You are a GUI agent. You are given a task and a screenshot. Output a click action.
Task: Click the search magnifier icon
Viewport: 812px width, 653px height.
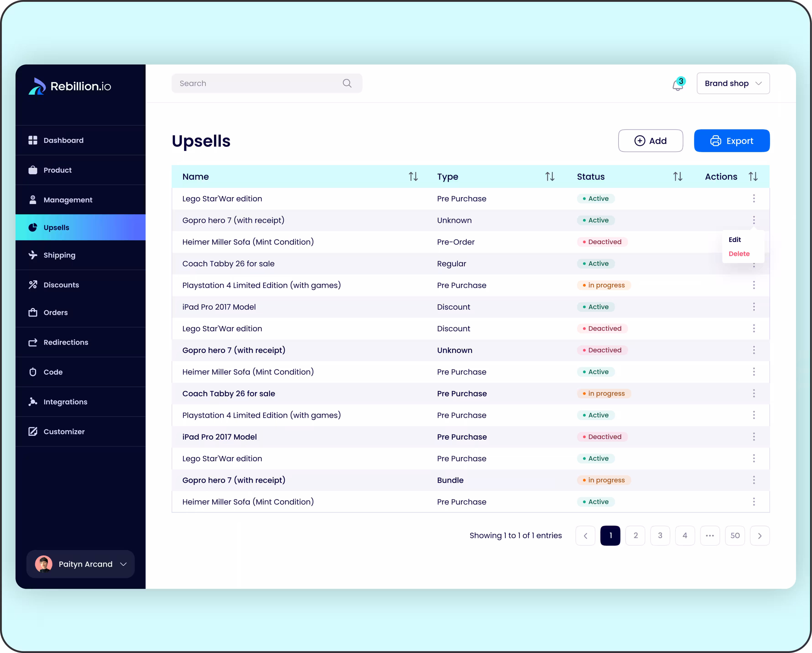tap(347, 83)
